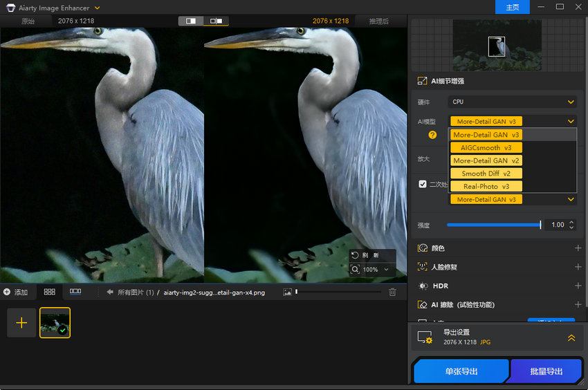Click the navigator preview thumbnail
The height and width of the screenshot is (390, 588).
[x=497, y=46]
